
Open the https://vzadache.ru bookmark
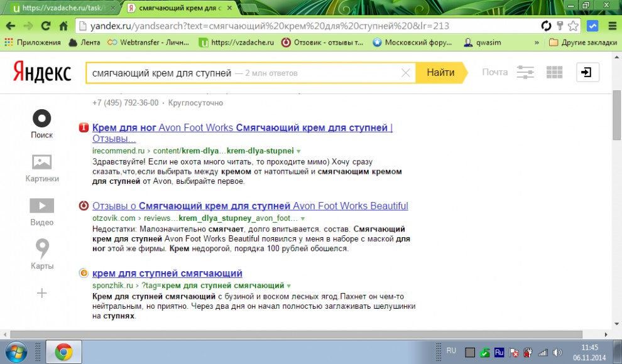(x=236, y=43)
